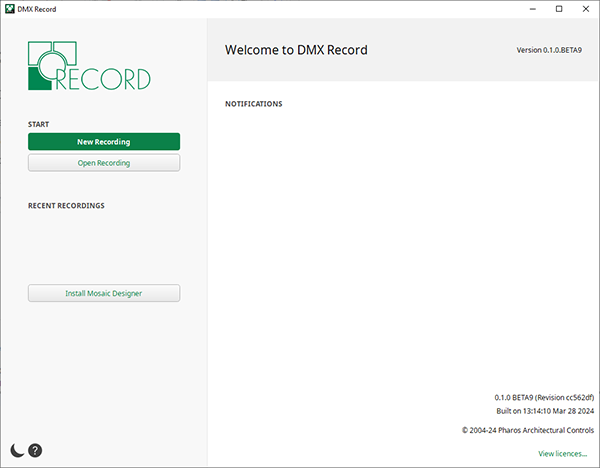Maximize the DMX Record window

coord(558,9)
